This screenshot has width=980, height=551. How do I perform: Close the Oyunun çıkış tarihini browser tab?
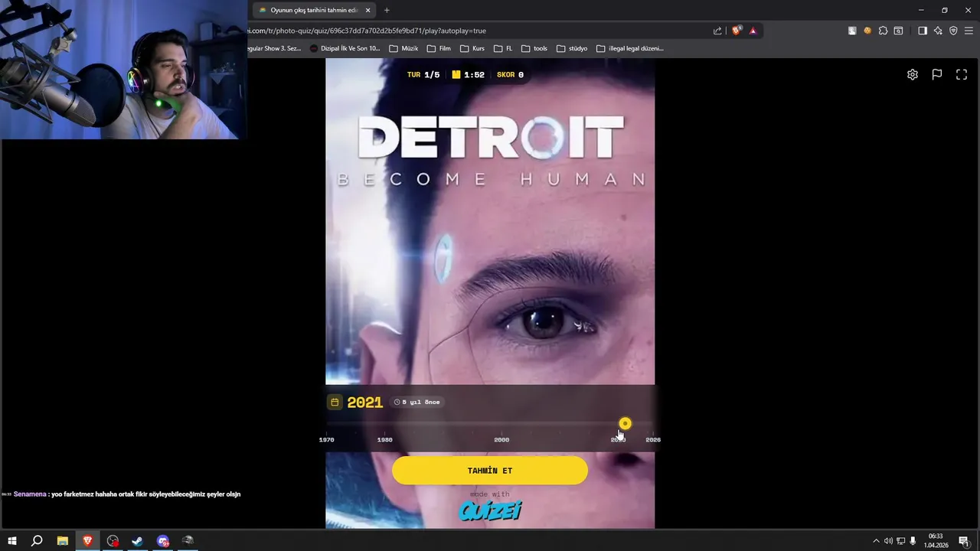click(x=367, y=10)
